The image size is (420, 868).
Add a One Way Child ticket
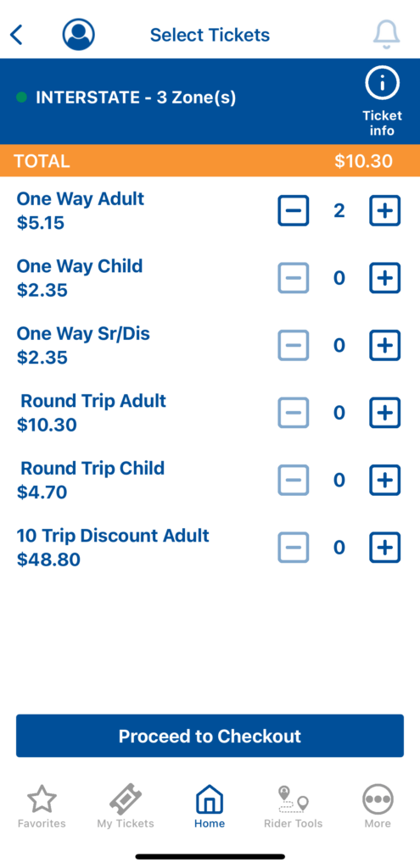[385, 278]
